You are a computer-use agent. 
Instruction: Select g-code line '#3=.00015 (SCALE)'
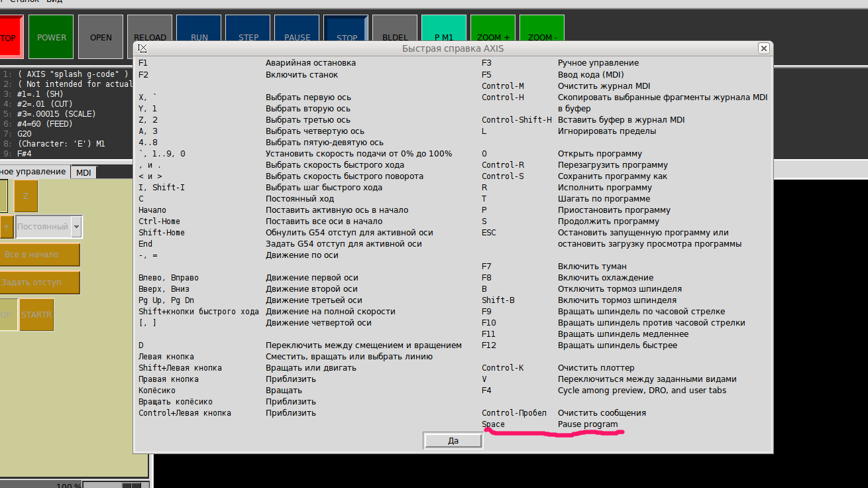tap(57, 114)
